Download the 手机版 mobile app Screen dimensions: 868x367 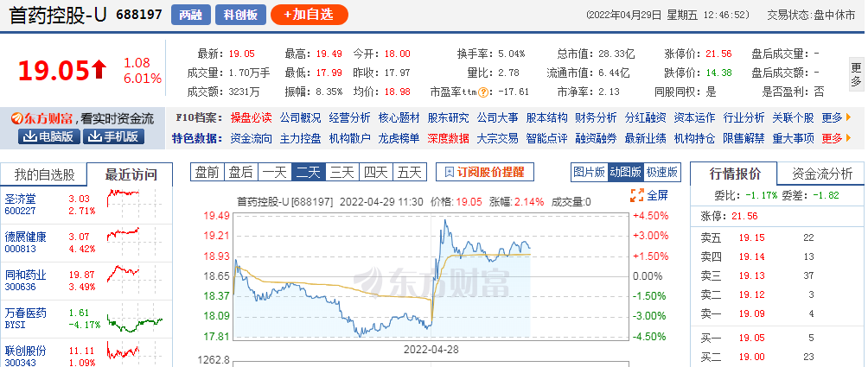point(112,136)
